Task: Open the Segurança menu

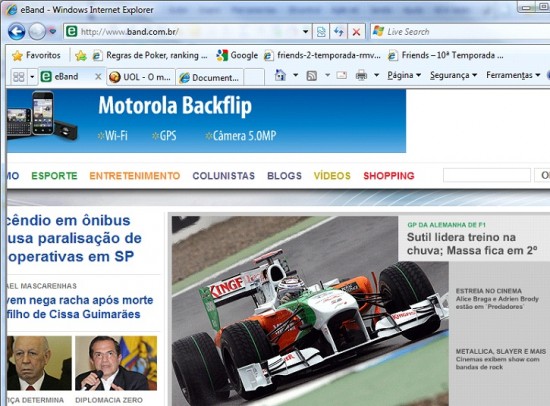Action: click(453, 75)
